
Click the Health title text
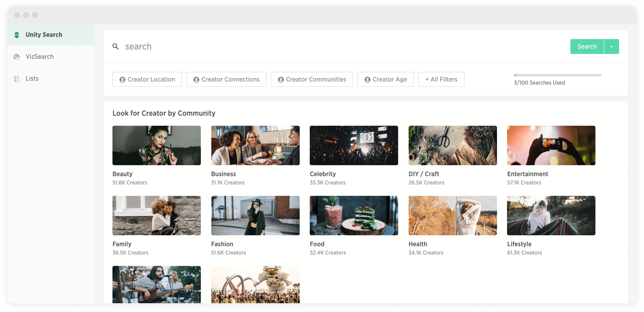(418, 244)
